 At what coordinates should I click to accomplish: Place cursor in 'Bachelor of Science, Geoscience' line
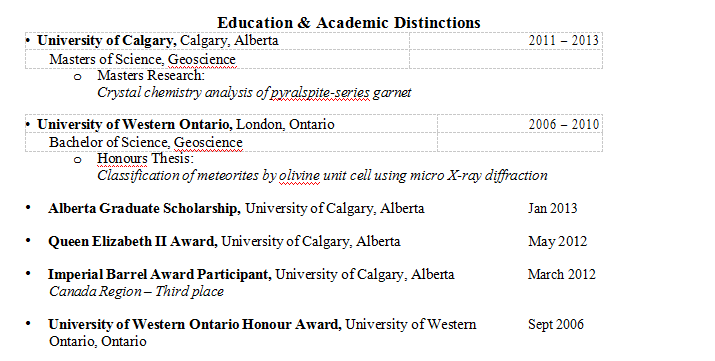(x=146, y=142)
